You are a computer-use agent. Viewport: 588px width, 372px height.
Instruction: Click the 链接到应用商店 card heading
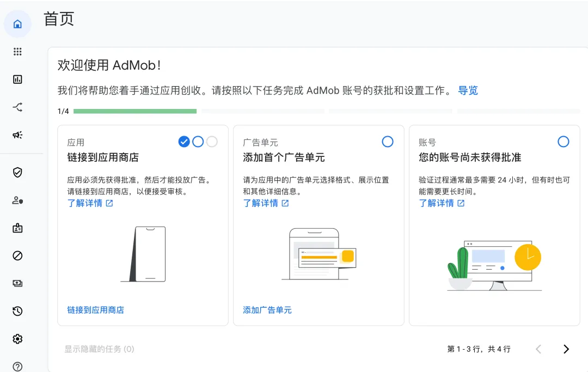coord(103,157)
